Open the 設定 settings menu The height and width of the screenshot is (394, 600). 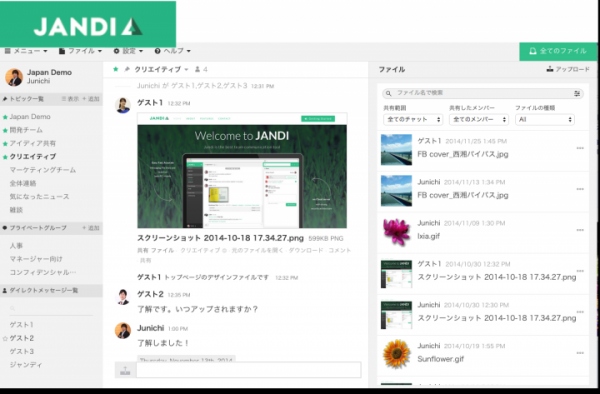128,51
